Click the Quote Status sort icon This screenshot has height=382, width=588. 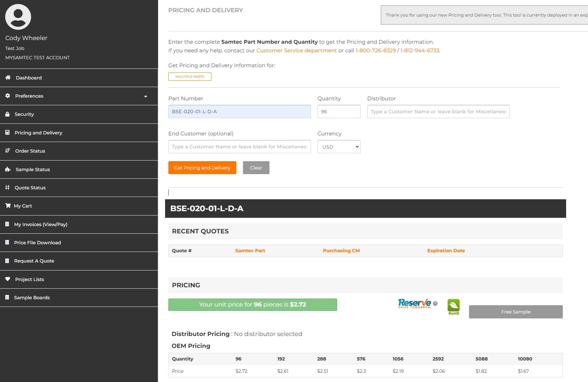coord(7,187)
